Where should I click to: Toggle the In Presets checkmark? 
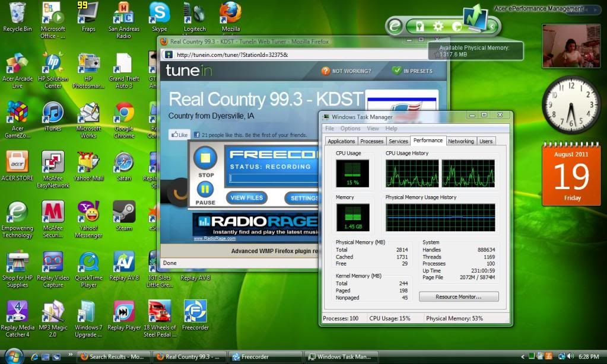click(x=396, y=71)
